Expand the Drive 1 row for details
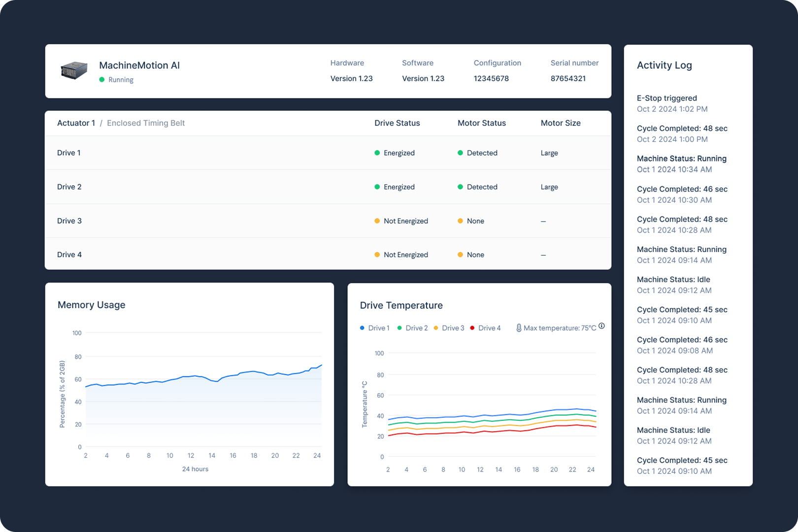Viewport: 798px width, 532px height. coord(69,153)
